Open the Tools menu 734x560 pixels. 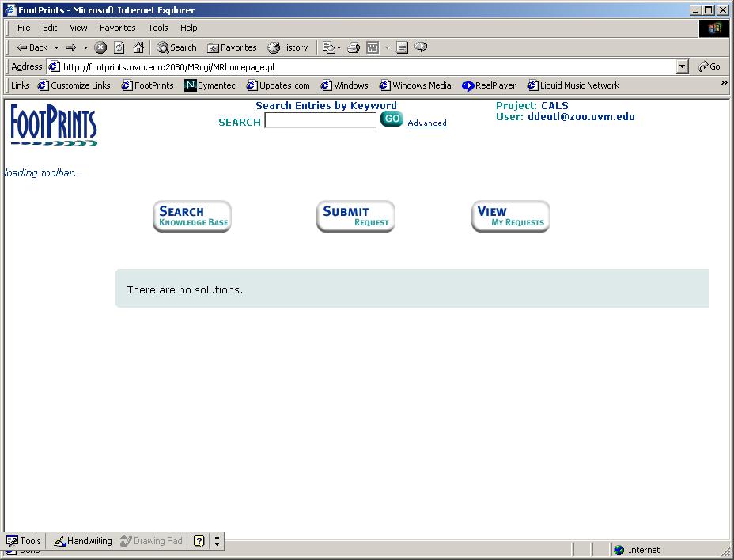[x=158, y=28]
